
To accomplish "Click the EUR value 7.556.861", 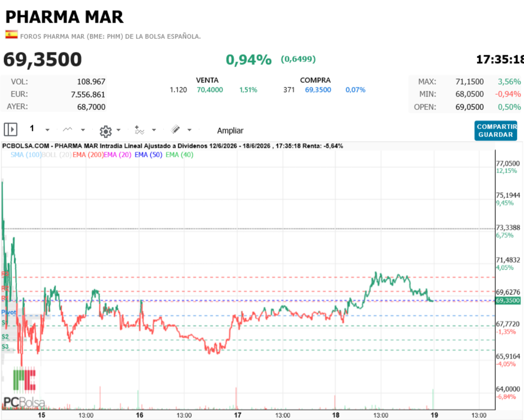I will [x=88, y=95].
